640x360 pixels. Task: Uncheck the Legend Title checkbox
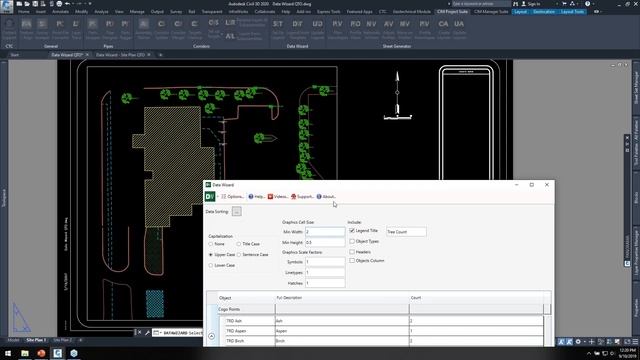pos(352,231)
